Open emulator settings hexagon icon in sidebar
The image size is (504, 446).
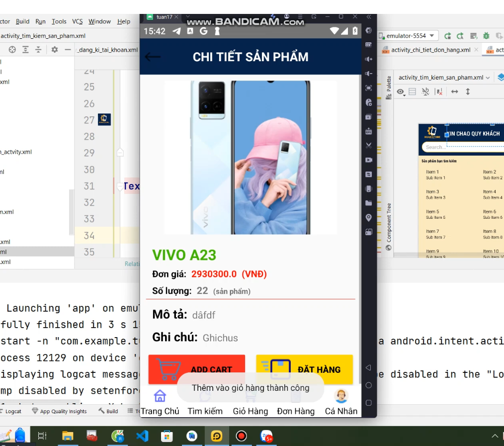(369, 30)
